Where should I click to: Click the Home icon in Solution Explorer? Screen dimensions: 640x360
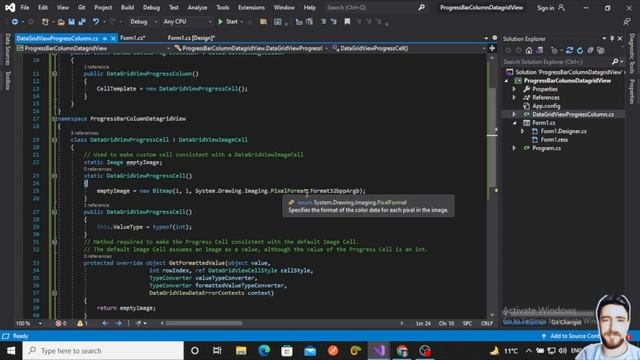pyautogui.click(x=529, y=51)
